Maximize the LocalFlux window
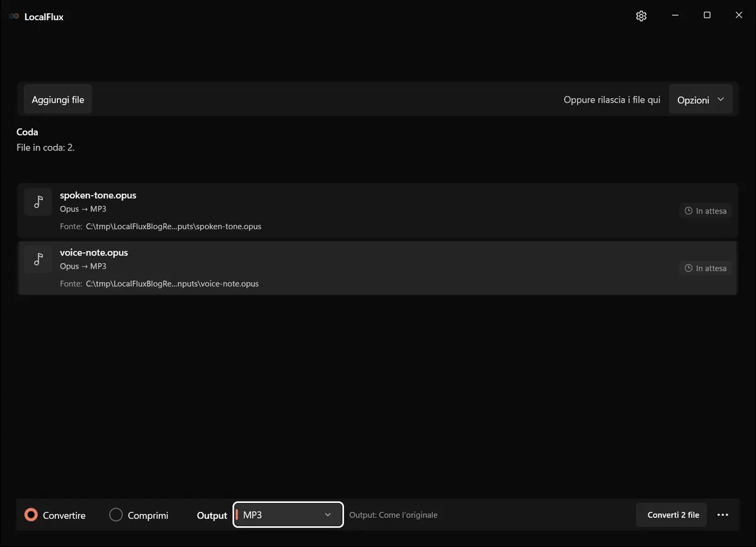The image size is (756, 547). [x=707, y=16]
